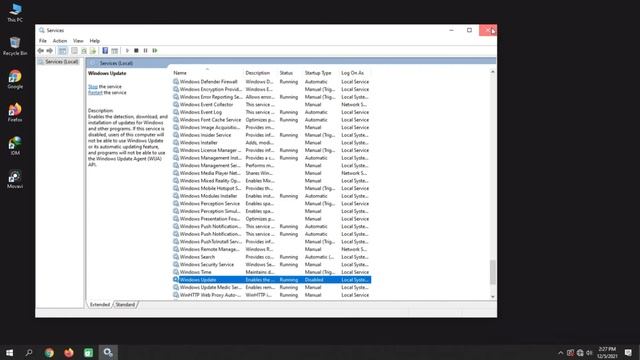Toggle the Show/Hide Action Pane toolbar icon
The width and height of the screenshot is (640, 360).
(115, 51)
